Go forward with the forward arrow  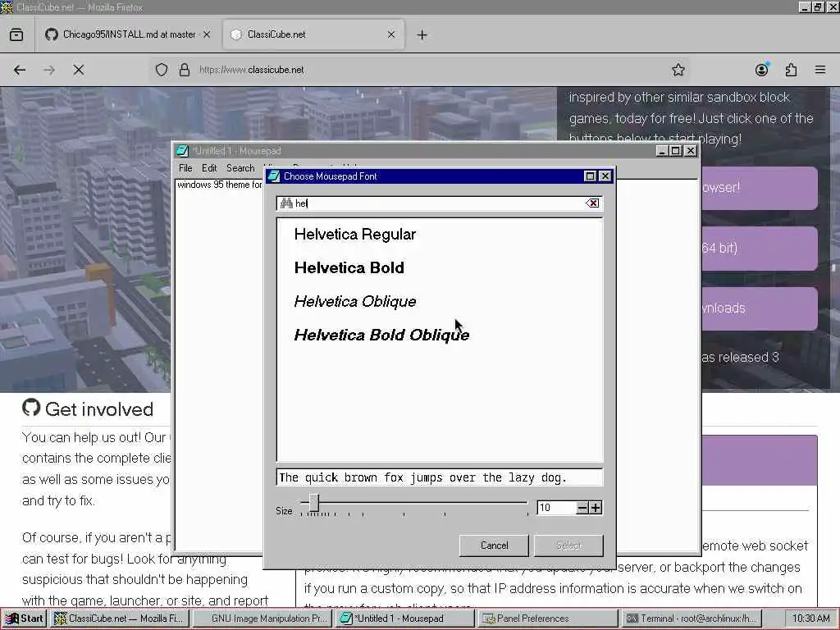(48, 70)
